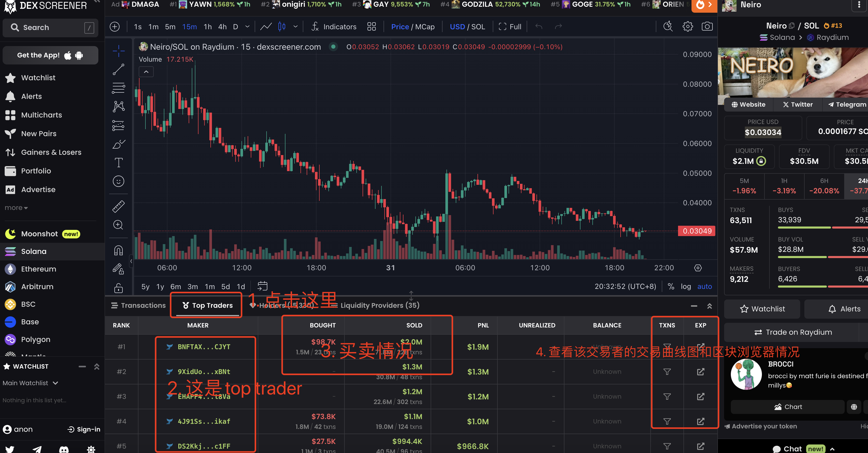Switch to line chart style
The width and height of the screenshot is (868, 453).
click(266, 27)
